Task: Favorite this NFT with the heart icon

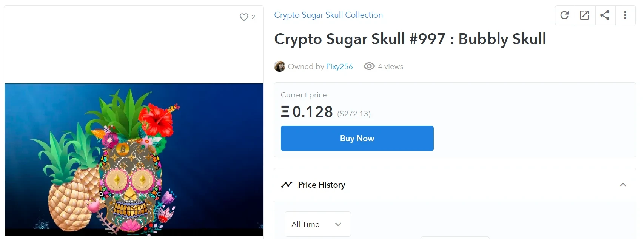Action: (244, 17)
